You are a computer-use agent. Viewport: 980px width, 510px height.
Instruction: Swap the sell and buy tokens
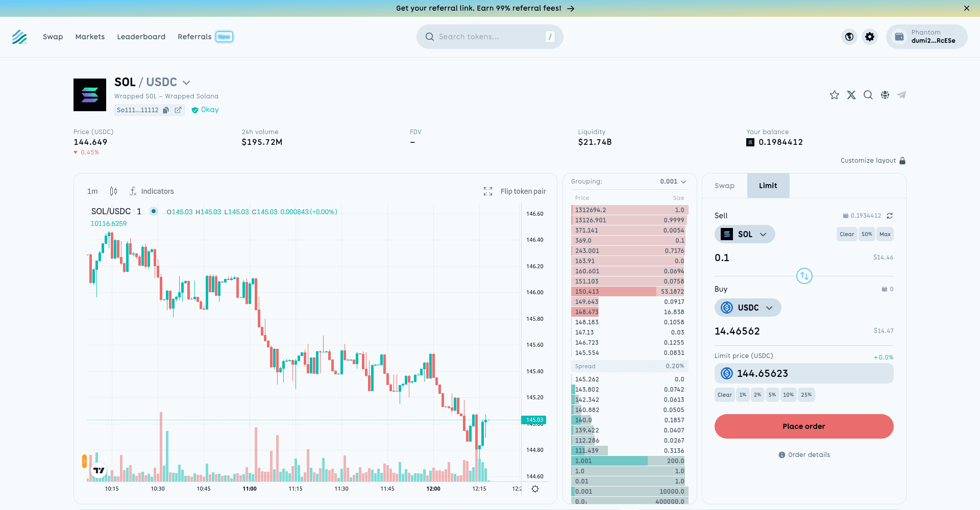(804, 276)
